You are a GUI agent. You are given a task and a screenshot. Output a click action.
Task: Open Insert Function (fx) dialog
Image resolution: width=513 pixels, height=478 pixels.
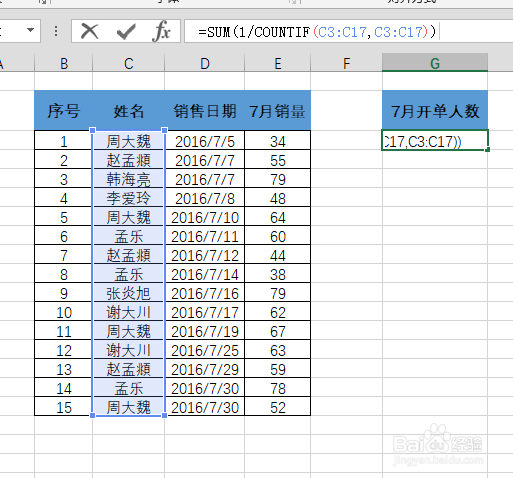[x=161, y=31]
